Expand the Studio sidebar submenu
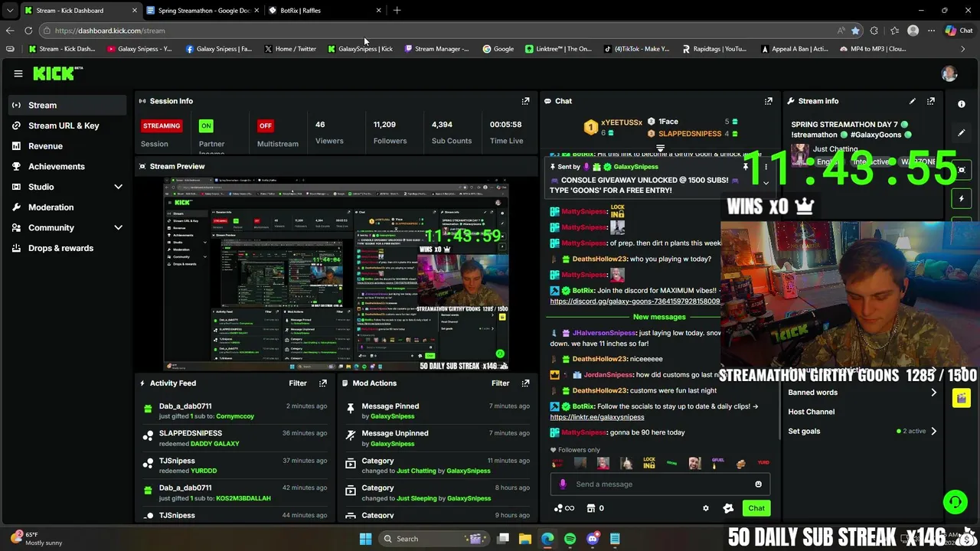 tap(118, 187)
